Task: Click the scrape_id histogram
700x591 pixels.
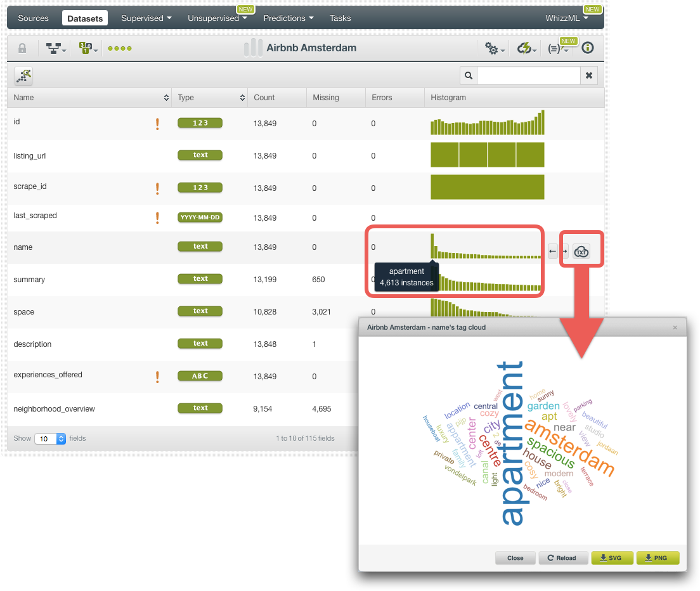Action: coord(488,187)
